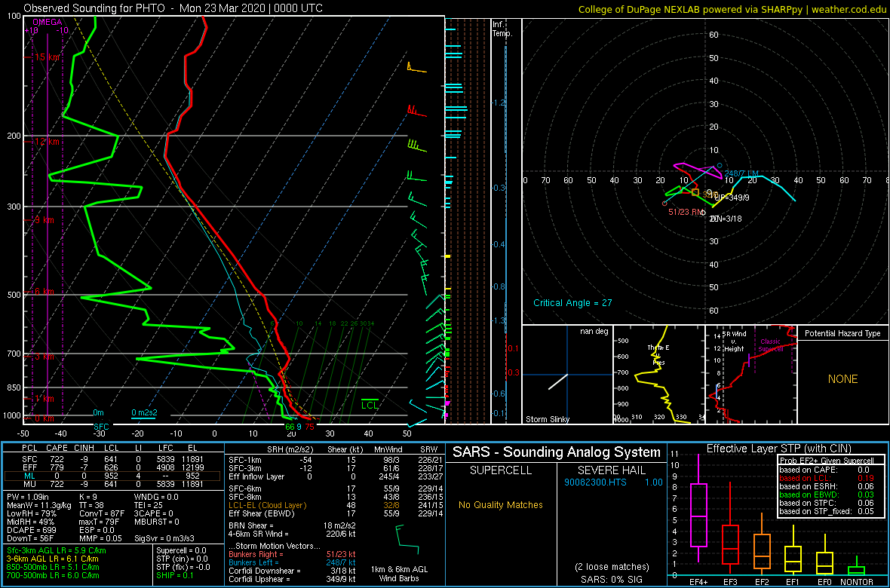
Task: Select the NONE hazard type value
Action: pyautogui.click(x=843, y=379)
